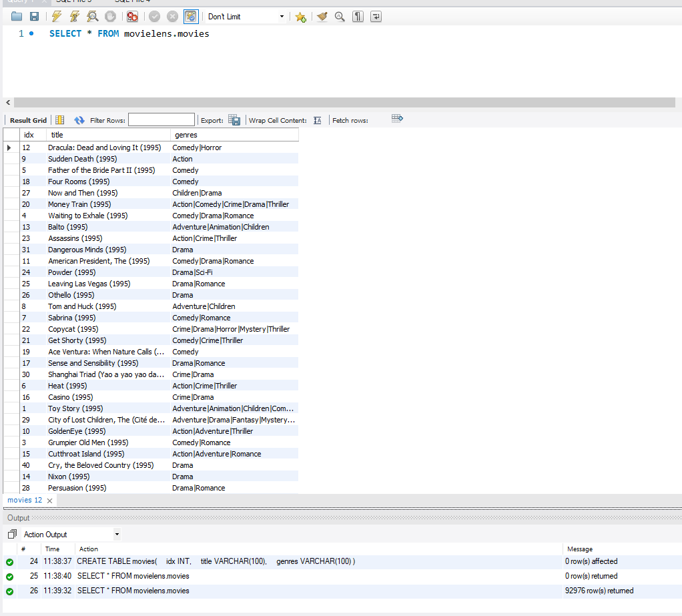
Task: Click success checkmark of output row 24
Action: pyautogui.click(x=9, y=562)
